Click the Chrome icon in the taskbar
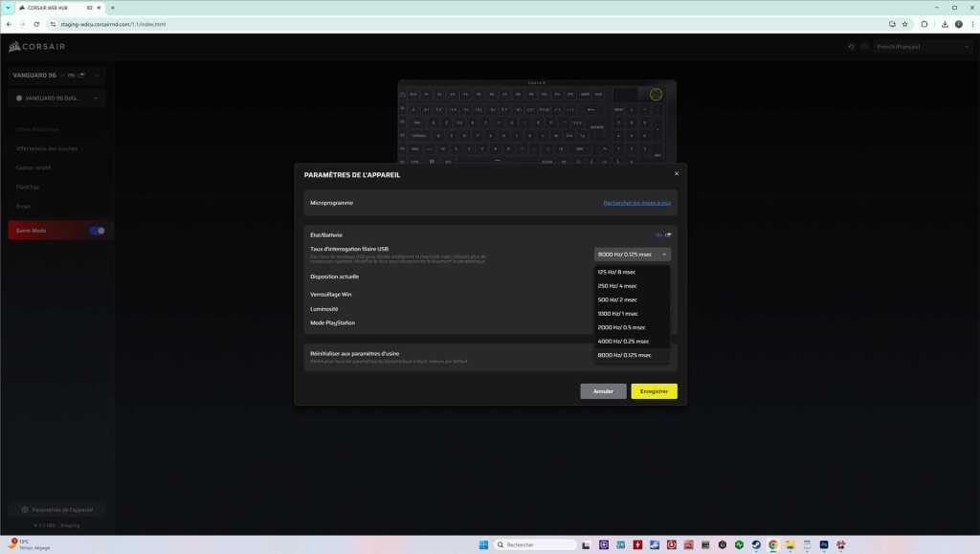This screenshot has width=980, height=554. (772, 544)
